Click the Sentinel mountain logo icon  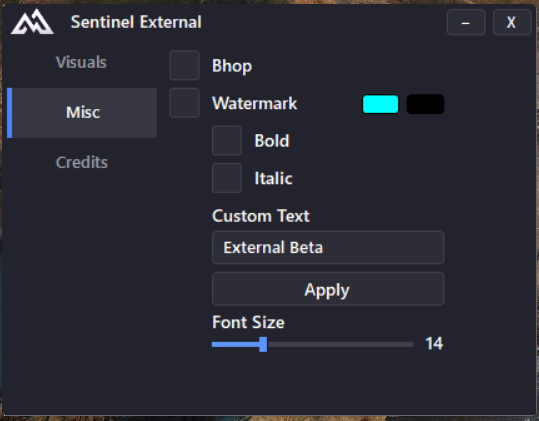(32, 22)
